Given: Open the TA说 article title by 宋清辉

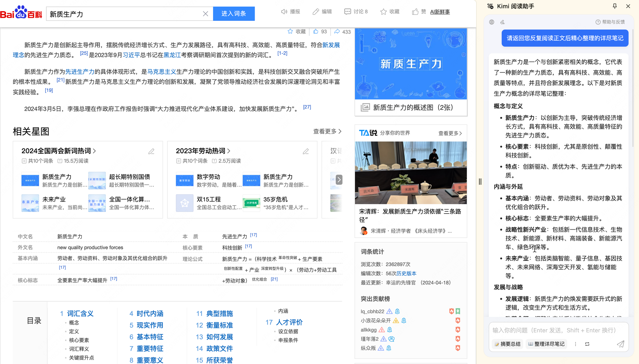Looking at the screenshot, I should click(x=410, y=215).
